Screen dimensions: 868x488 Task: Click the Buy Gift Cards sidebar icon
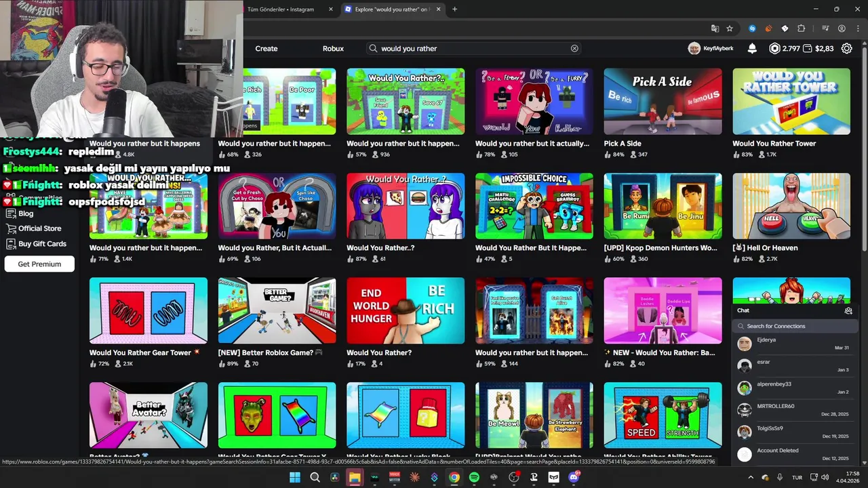point(11,244)
